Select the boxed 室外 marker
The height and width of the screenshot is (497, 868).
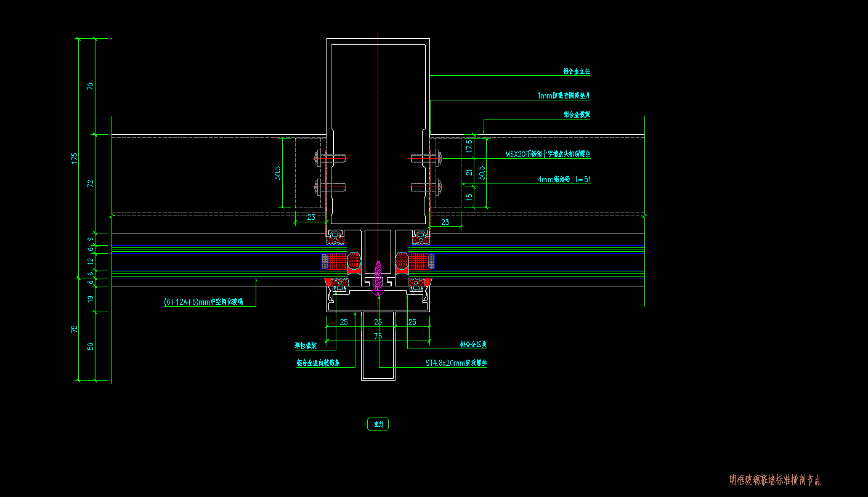[378, 424]
